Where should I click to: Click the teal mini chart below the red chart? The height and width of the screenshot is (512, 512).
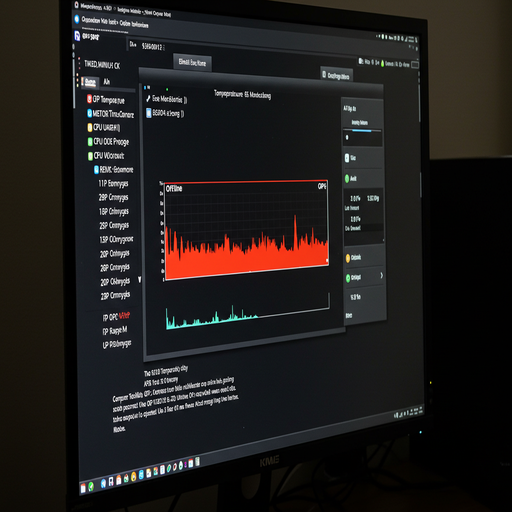[247, 312]
